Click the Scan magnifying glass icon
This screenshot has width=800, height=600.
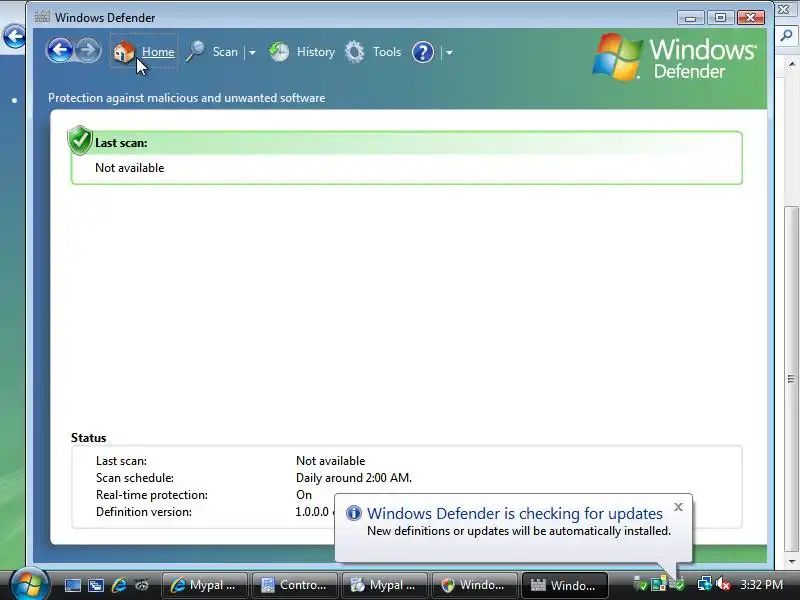click(195, 52)
